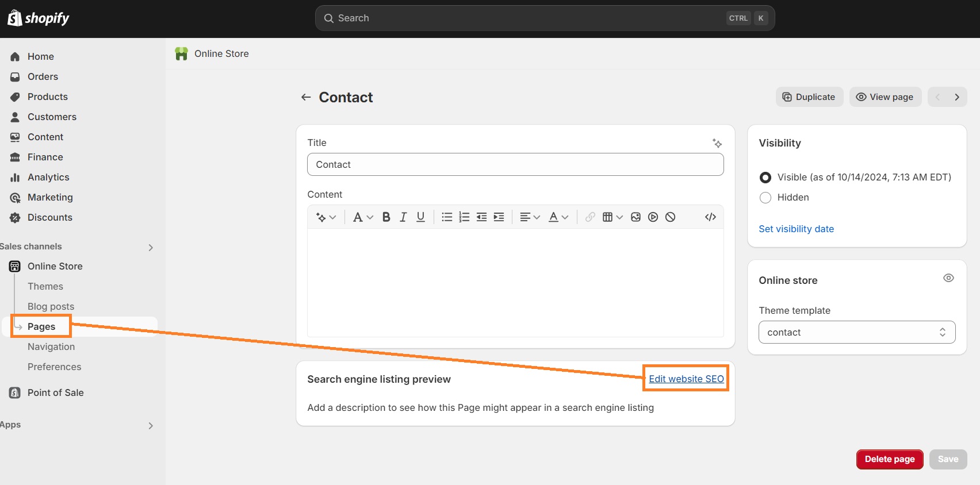Open the Content section
This screenshot has height=485, width=980.
(45, 137)
